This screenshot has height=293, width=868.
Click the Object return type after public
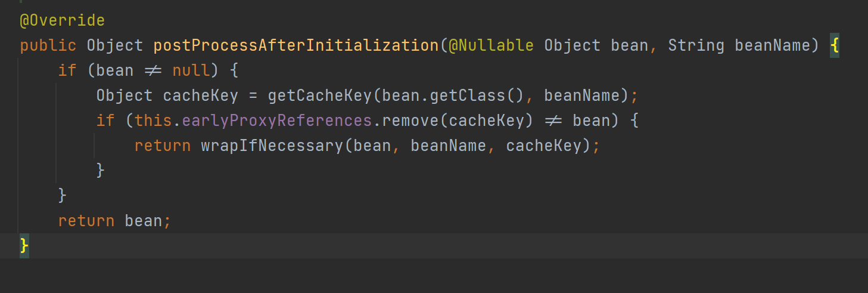[x=115, y=45]
